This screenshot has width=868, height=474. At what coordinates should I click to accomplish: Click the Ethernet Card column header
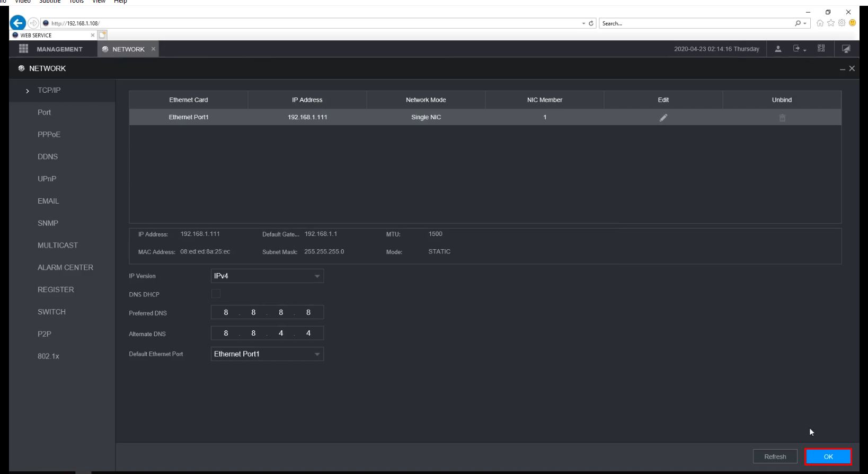pyautogui.click(x=189, y=100)
